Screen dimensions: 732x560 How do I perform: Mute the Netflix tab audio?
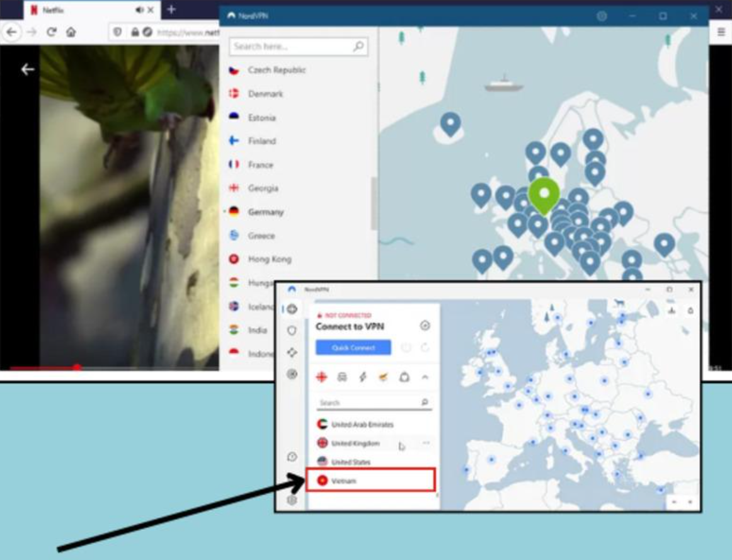pyautogui.click(x=140, y=10)
